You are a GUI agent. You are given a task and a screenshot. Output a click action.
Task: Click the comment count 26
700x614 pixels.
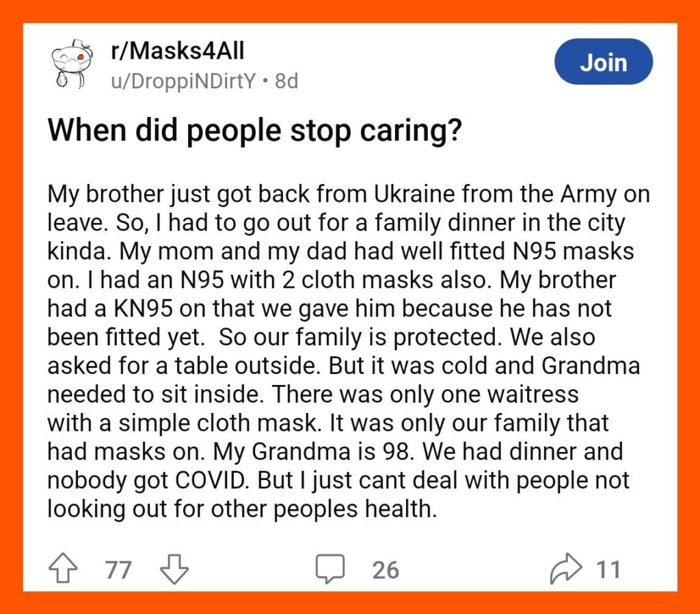point(386,570)
